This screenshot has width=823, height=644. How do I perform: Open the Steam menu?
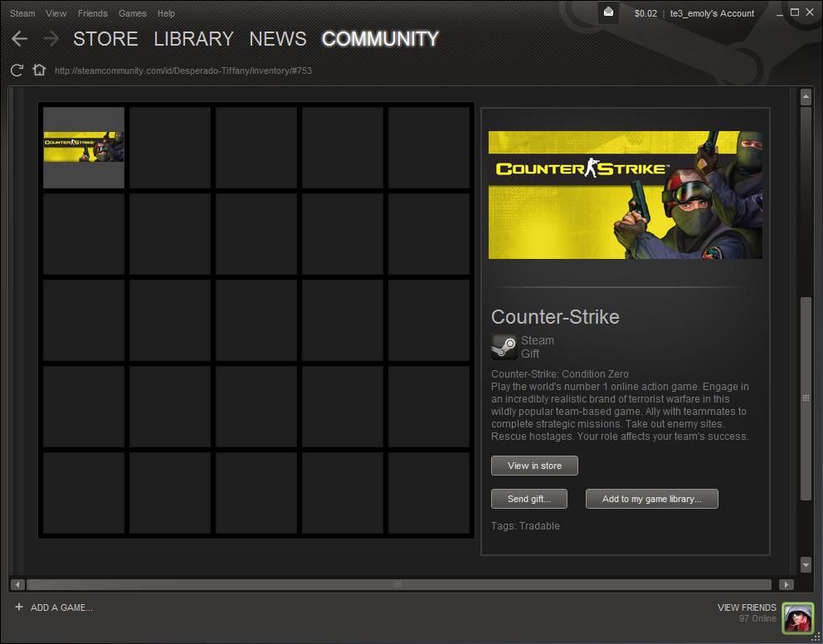[22, 13]
